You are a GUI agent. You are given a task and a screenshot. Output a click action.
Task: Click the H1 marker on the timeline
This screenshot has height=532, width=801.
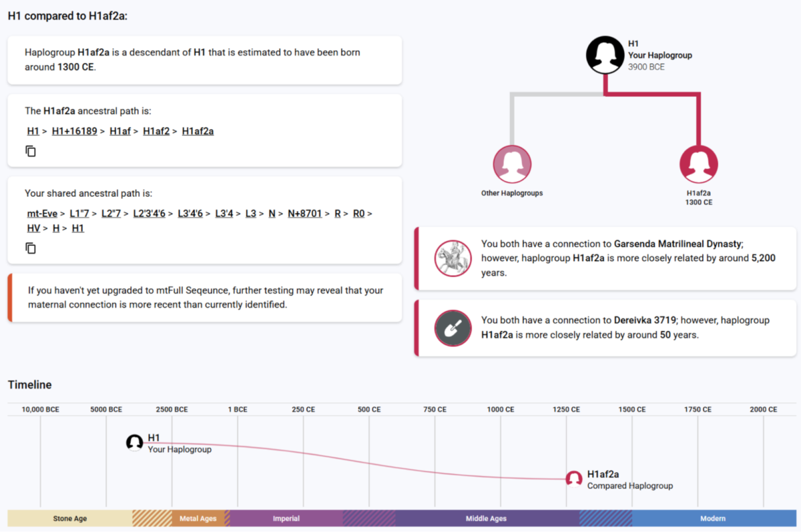click(135, 442)
